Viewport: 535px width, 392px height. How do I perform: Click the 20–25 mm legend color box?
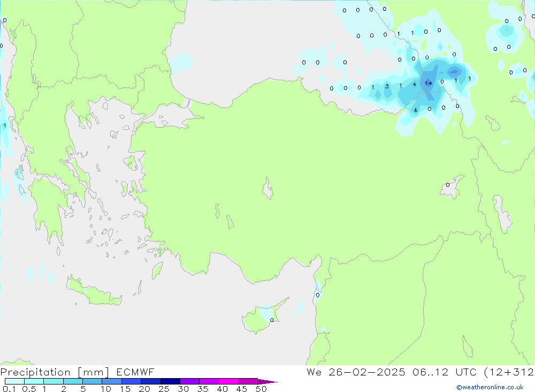151,381
